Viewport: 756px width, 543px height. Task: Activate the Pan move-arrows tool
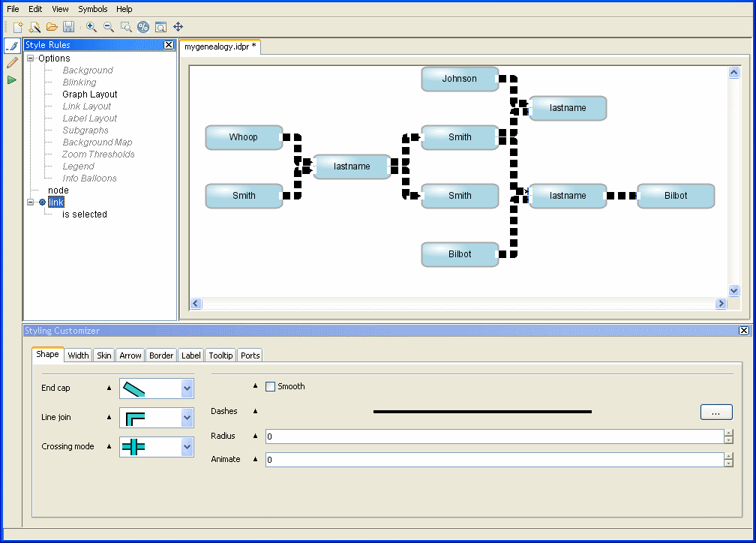click(x=178, y=27)
